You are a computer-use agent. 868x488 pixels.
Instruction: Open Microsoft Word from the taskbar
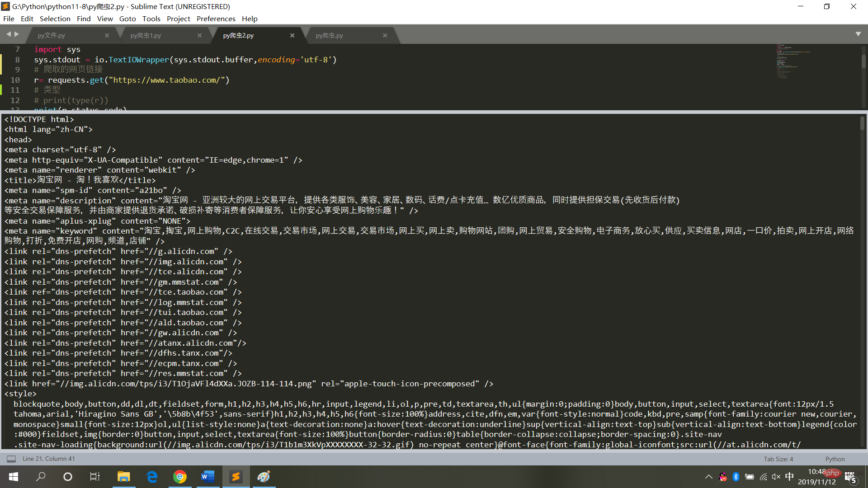tap(208, 477)
